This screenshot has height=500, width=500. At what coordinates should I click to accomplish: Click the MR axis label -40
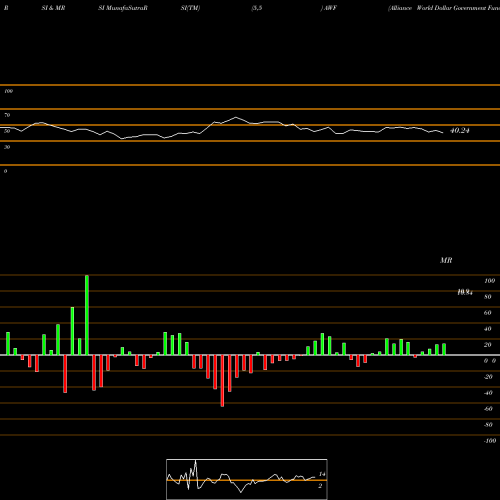point(488,393)
